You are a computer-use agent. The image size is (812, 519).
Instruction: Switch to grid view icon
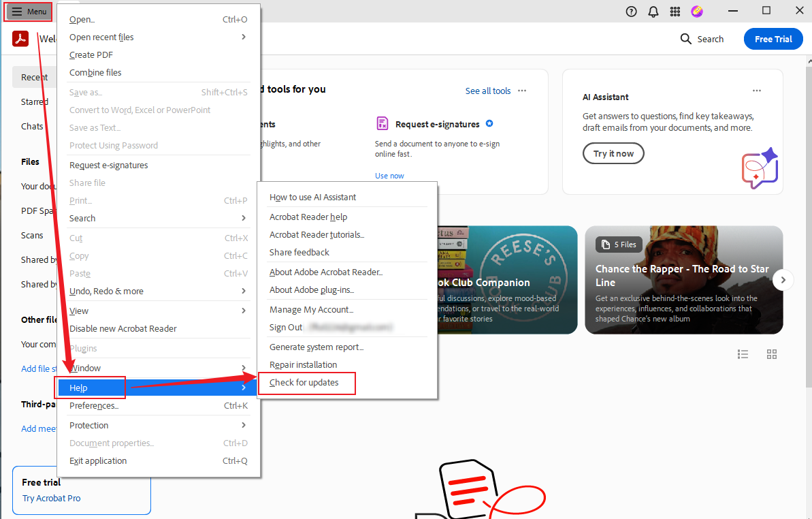[771, 354]
